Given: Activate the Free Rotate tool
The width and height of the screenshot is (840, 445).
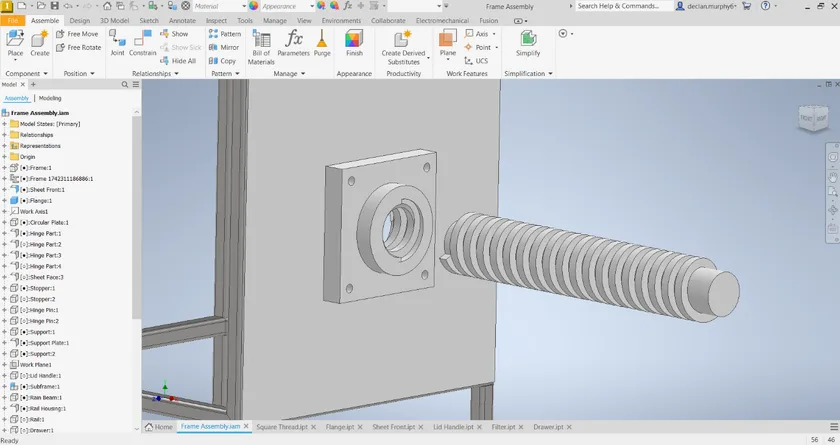Looking at the screenshot, I should click(x=78, y=47).
